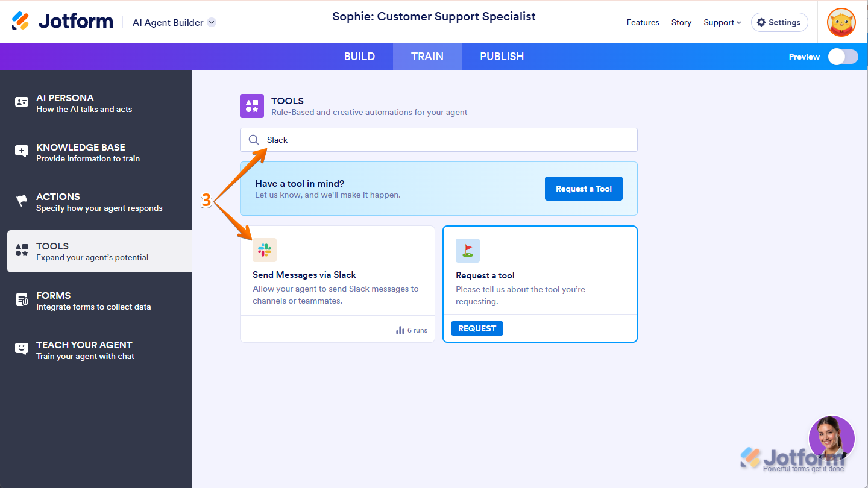Open the Support dropdown menu
Image resolution: width=868 pixels, height=488 pixels.
(722, 22)
